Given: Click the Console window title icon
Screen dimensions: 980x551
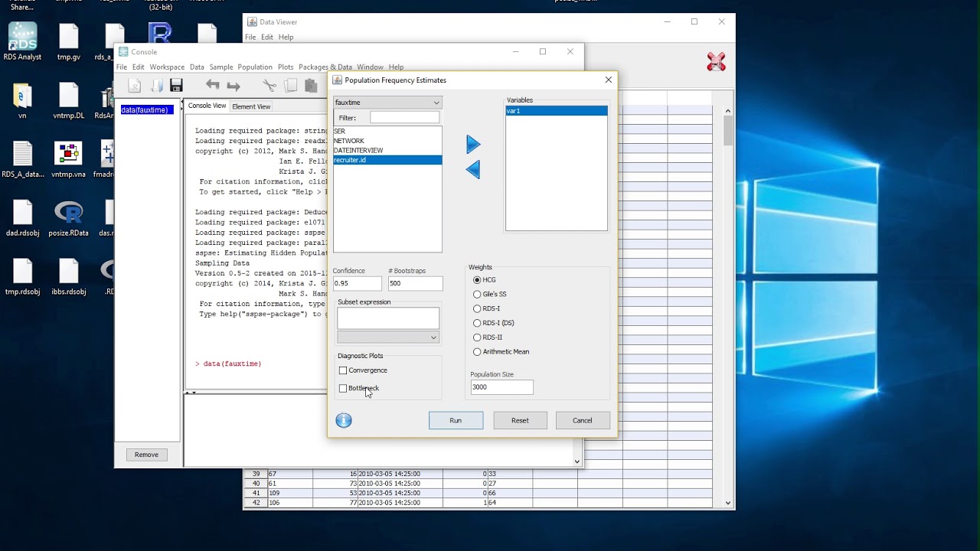Looking at the screenshot, I should pos(123,52).
